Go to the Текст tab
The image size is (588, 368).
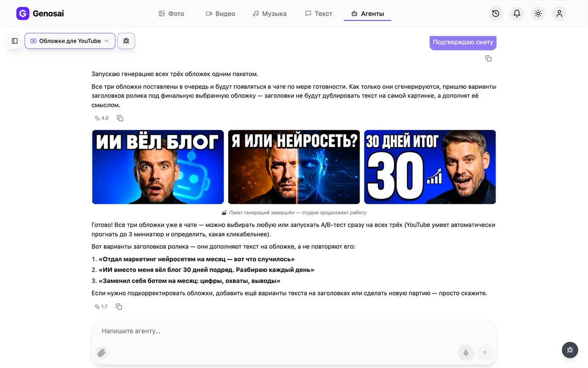click(319, 14)
